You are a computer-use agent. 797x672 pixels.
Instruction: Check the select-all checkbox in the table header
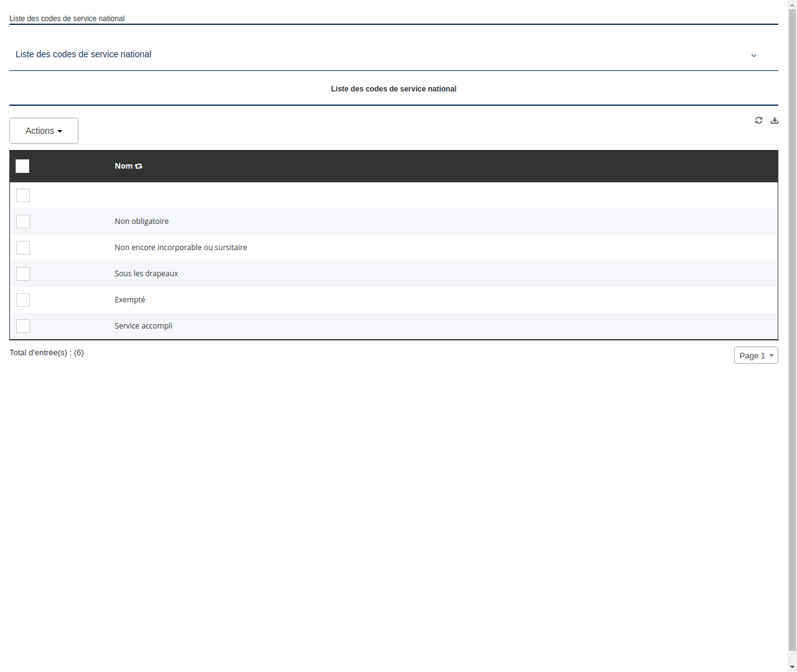tap(22, 166)
